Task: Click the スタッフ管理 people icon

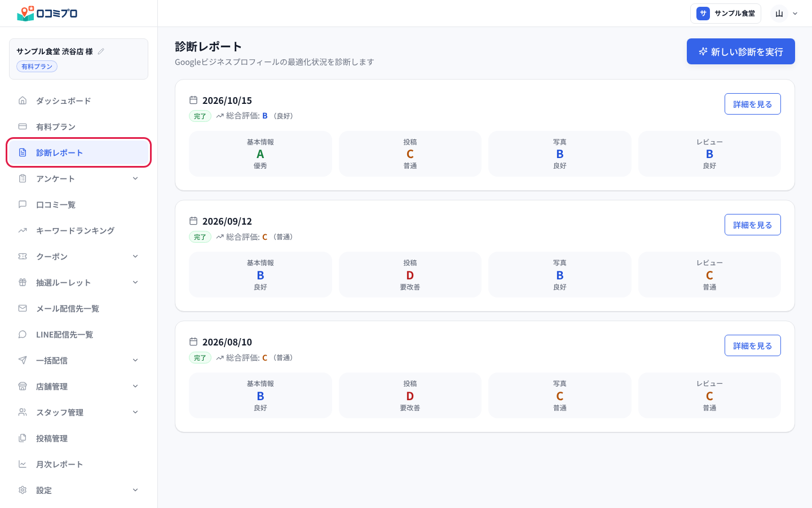Action: 23,412
